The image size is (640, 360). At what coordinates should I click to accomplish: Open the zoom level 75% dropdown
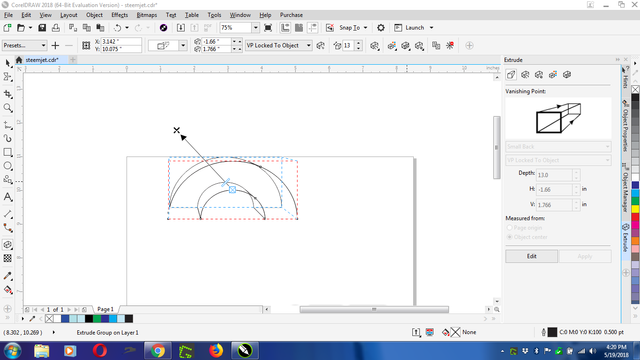pyautogui.click(x=256, y=28)
